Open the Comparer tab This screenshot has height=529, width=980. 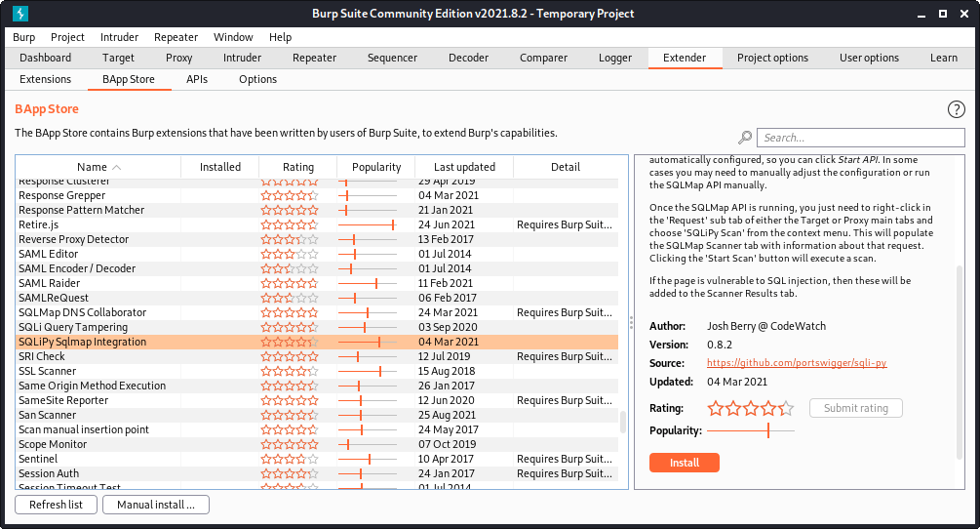click(x=543, y=58)
